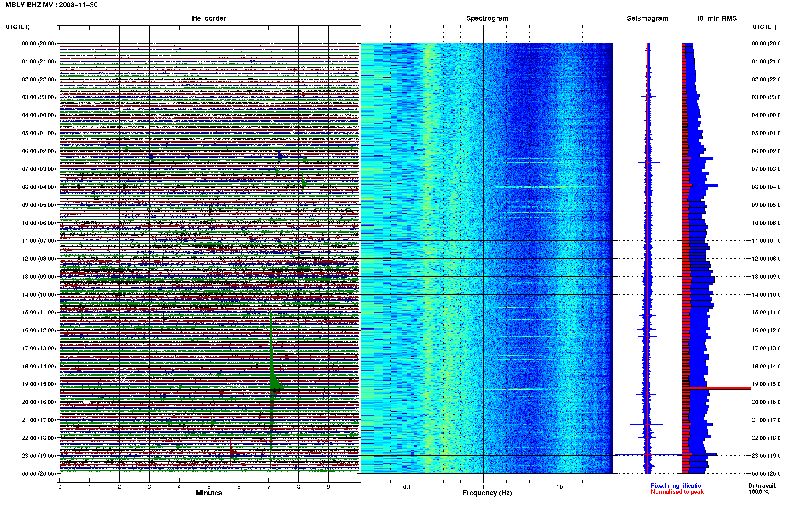Click left time label '09:00 (05:00)'

coord(39,205)
